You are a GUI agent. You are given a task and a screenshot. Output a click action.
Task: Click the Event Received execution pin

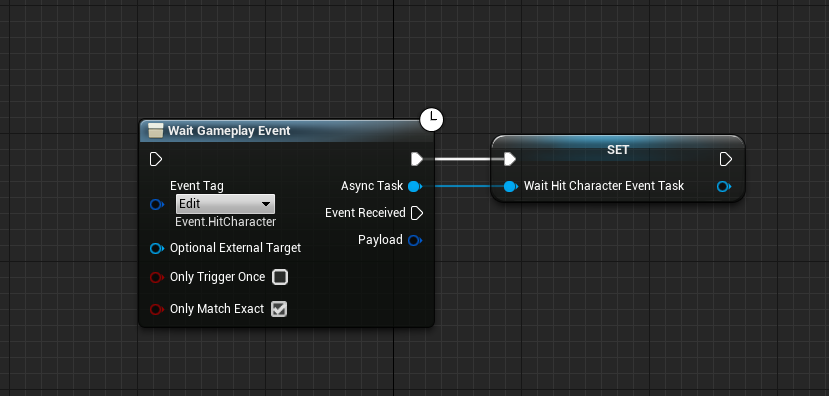tap(417, 213)
